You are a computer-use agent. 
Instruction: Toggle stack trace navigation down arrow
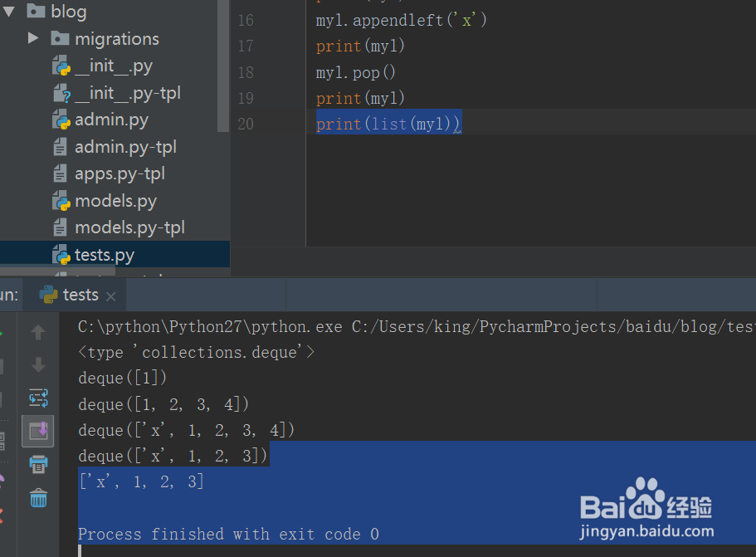tap(37, 364)
